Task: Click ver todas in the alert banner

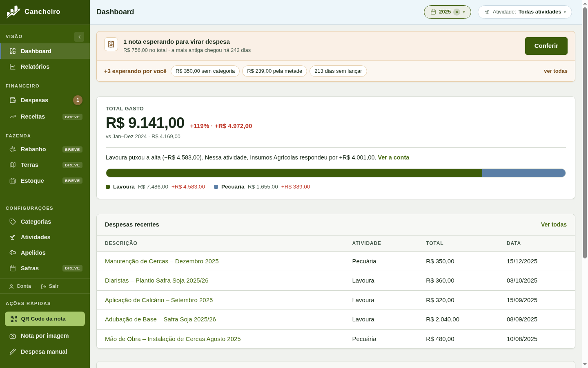Action: click(x=556, y=71)
